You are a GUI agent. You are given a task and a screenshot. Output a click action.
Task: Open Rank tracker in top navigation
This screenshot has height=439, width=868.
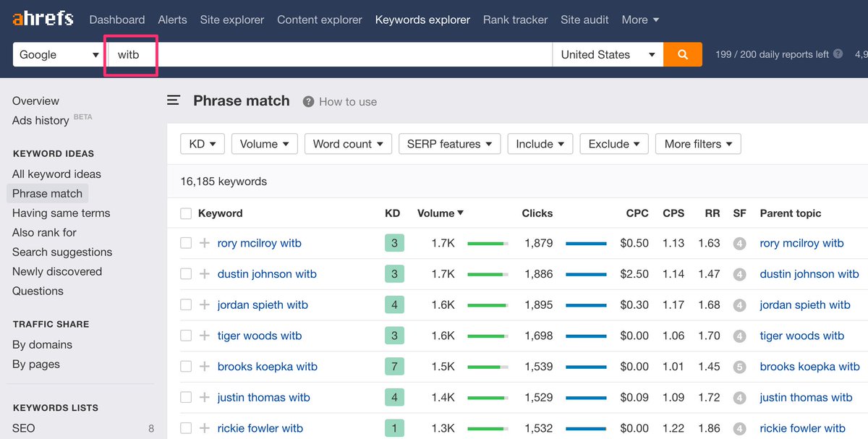coord(515,20)
